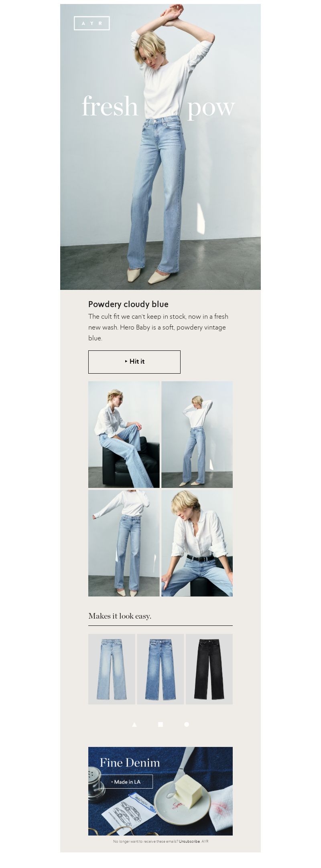Click the Fine Denim title text
Viewport: 321px width, 868px height.
pos(130,763)
